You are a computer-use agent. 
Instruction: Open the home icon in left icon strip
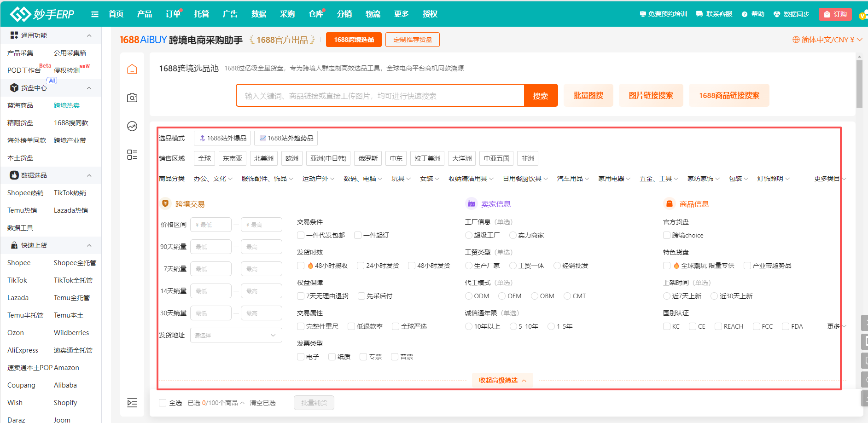pyautogui.click(x=132, y=69)
